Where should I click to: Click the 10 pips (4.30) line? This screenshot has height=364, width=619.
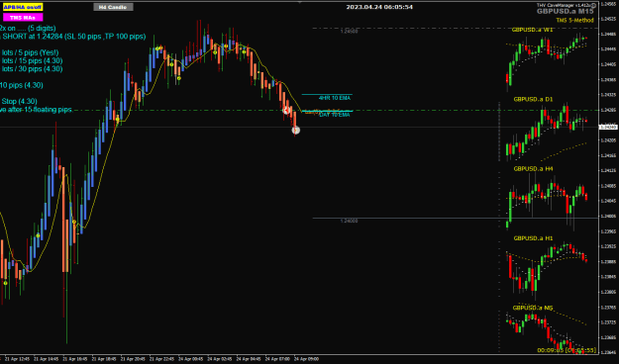pyautogui.click(x=22, y=85)
